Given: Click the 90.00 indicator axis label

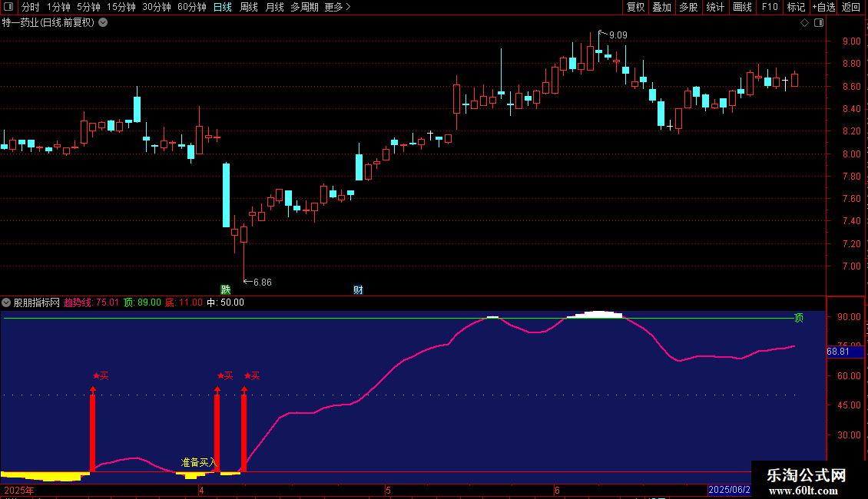Looking at the screenshot, I should [x=849, y=317].
